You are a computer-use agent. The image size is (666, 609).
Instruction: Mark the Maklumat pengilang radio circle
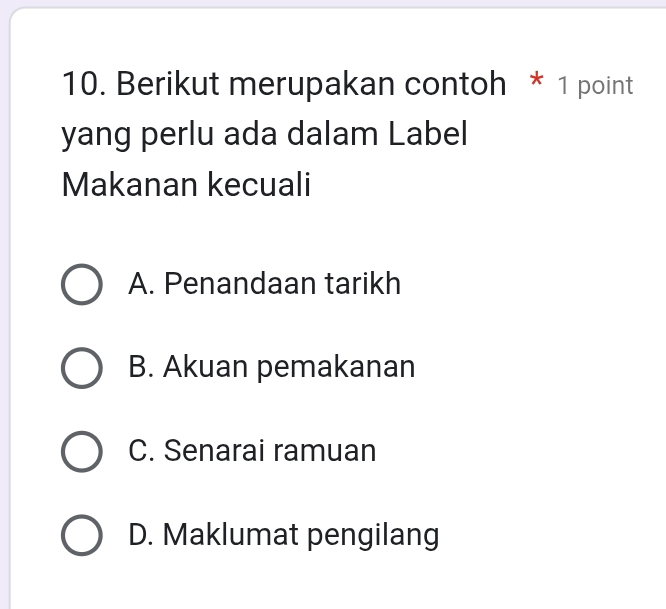point(82,536)
